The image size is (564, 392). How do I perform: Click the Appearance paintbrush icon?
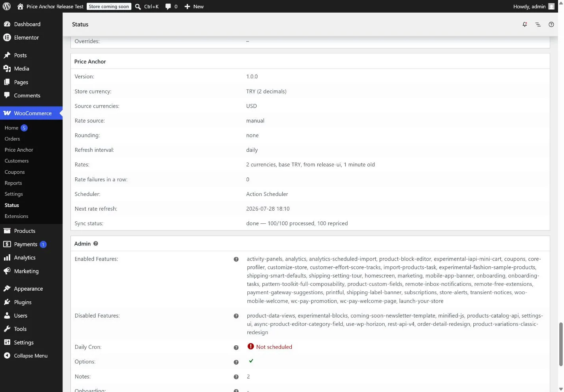tap(7, 289)
